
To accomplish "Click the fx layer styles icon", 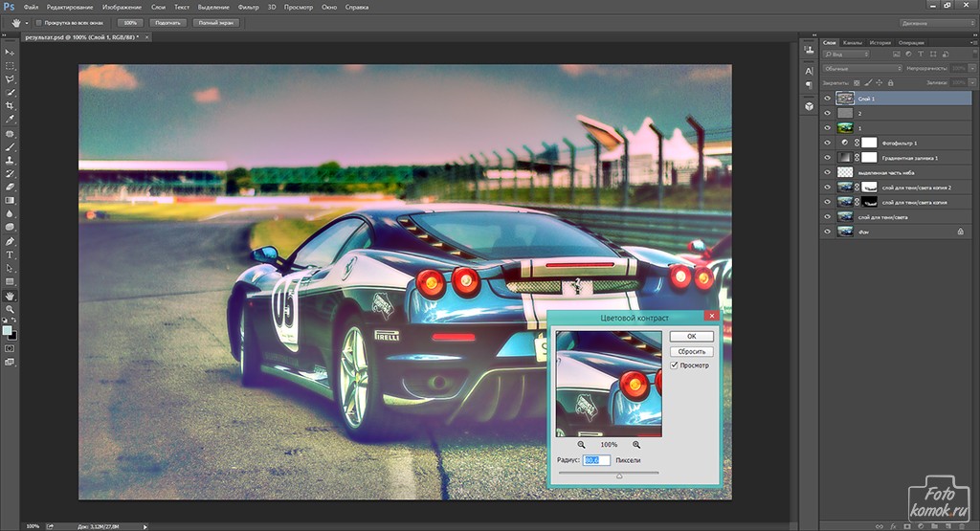I will coord(893,526).
